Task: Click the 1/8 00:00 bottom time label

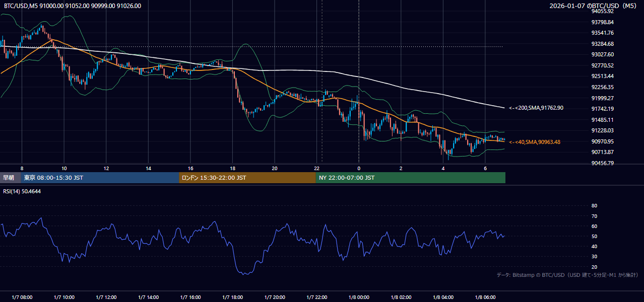Action: tap(359, 297)
